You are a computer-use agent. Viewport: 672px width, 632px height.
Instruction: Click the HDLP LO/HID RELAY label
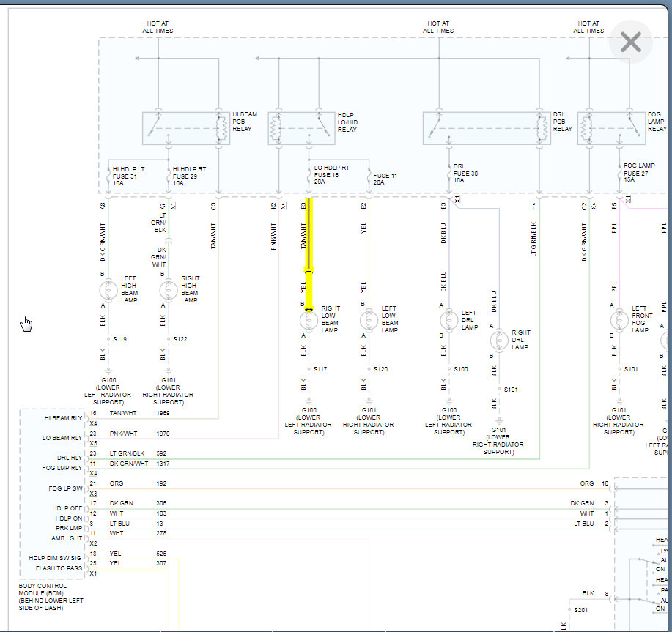347,122
